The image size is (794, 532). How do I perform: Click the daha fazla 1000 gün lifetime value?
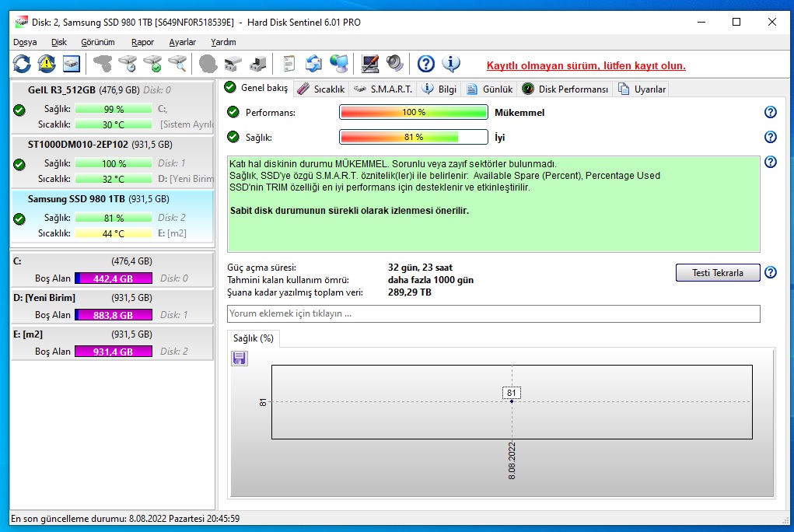(431, 280)
